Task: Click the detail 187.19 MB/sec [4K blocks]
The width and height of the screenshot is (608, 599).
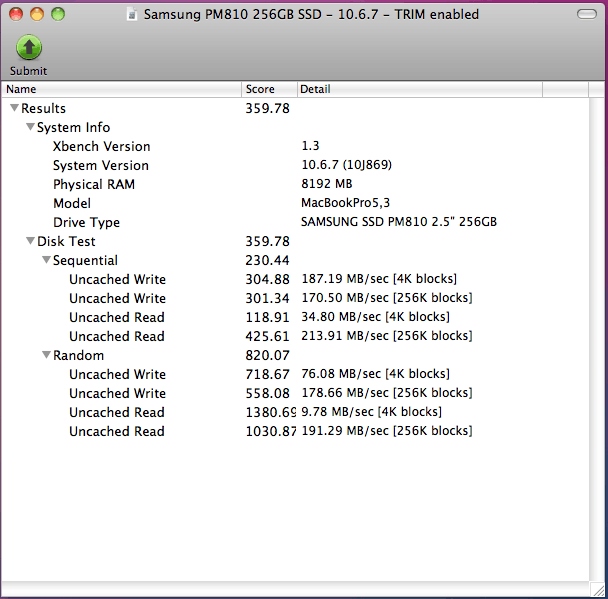Action: (379, 279)
